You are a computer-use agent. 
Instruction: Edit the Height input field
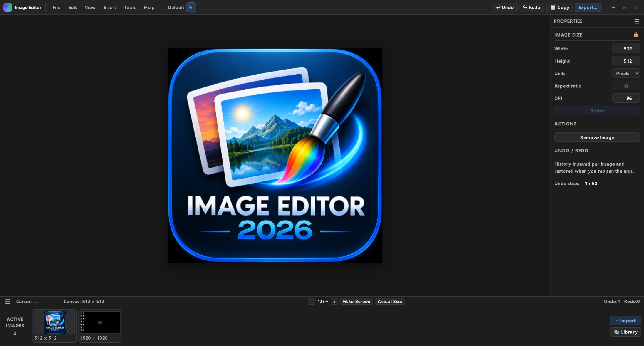(626, 61)
